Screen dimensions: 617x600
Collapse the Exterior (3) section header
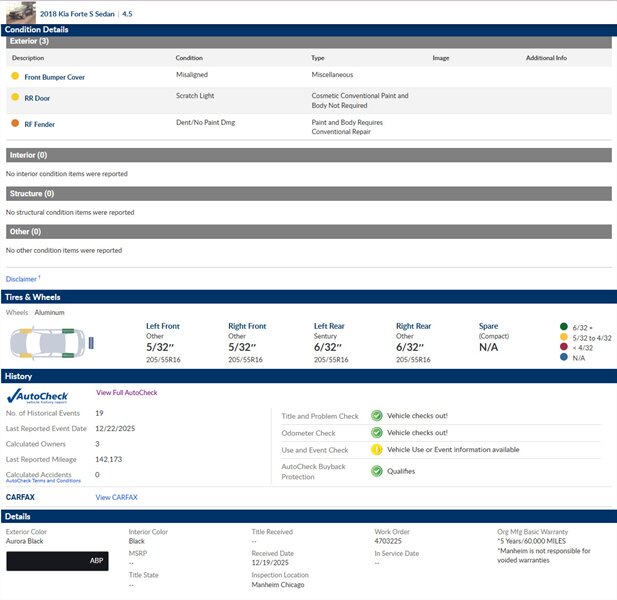308,42
